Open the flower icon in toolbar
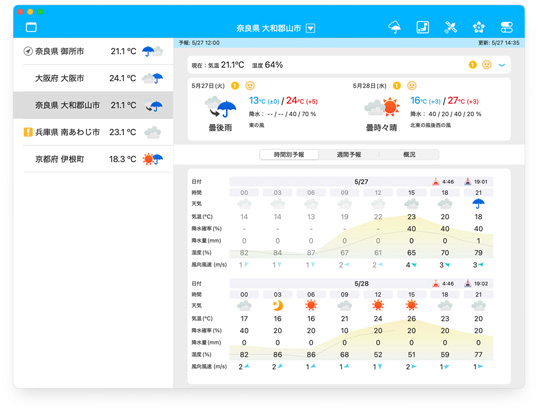 point(479,27)
